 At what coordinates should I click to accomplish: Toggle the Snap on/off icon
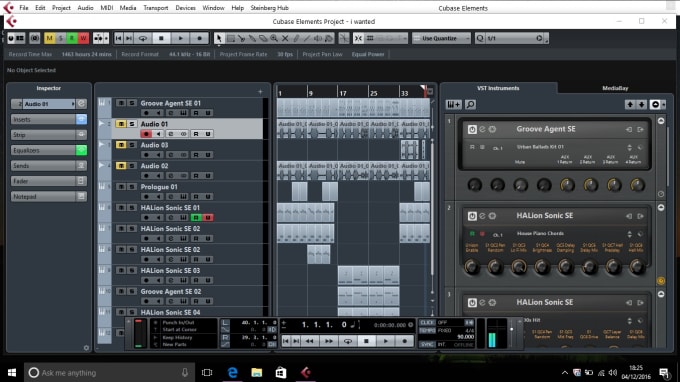point(358,38)
